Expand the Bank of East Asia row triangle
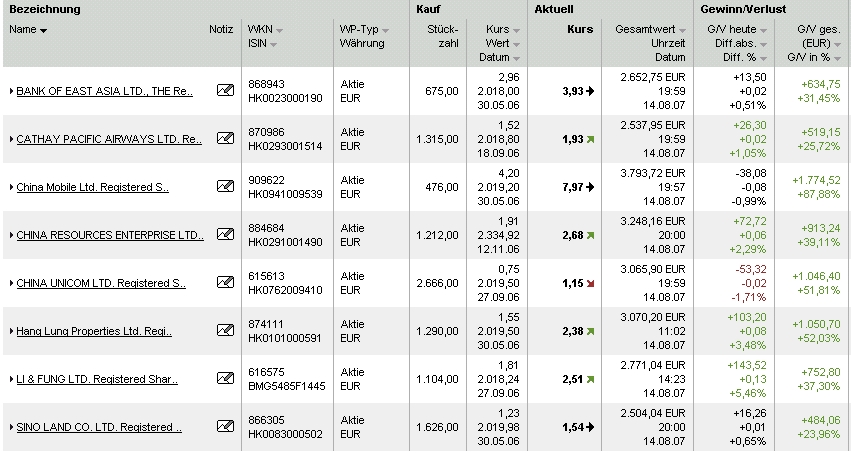This screenshot has height=453, width=851. (11, 92)
